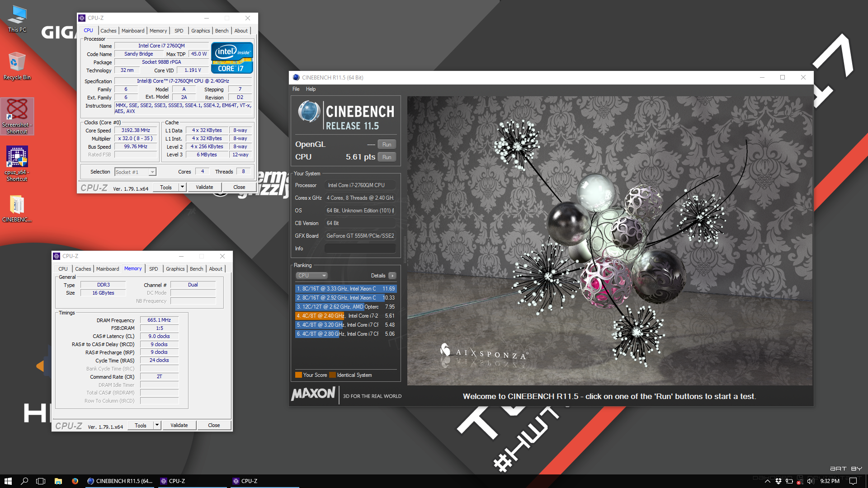Click Close button in lower CPU-Z window
This screenshot has width=868, height=488.
(x=214, y=425)
